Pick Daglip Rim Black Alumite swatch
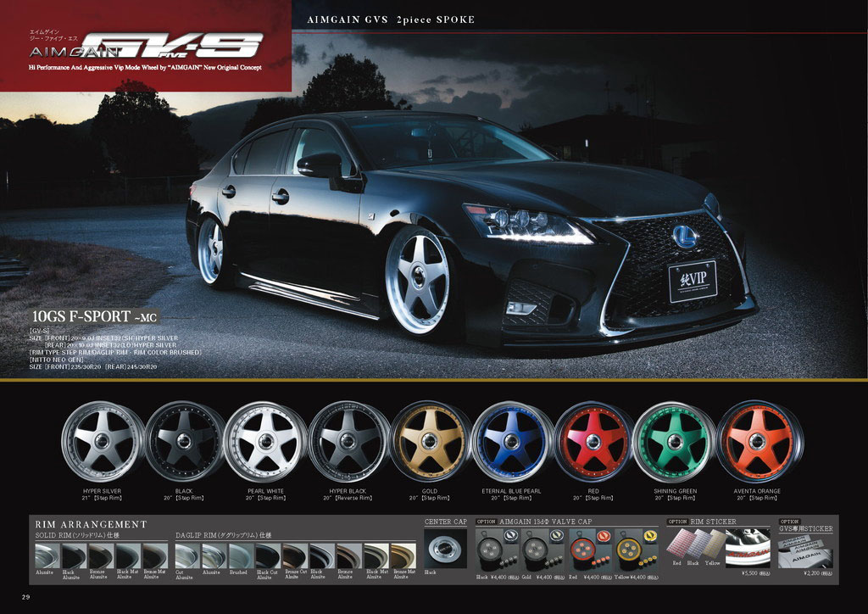The image size is (868, 614). pyautogui.click(x=321, y=555)
